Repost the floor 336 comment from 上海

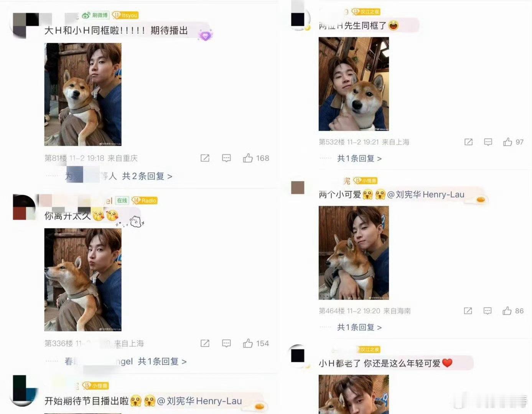coord(205,343)
